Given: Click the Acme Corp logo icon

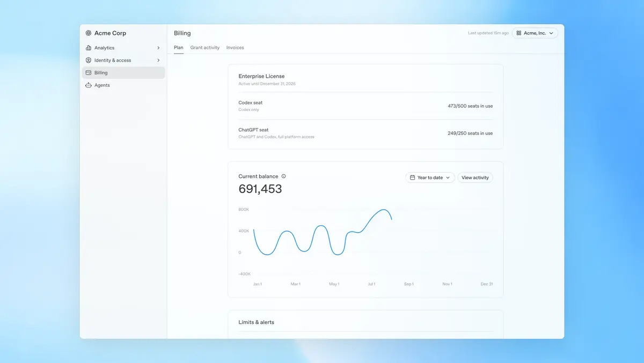Looking at the screenshot, I should coord(89,33).
